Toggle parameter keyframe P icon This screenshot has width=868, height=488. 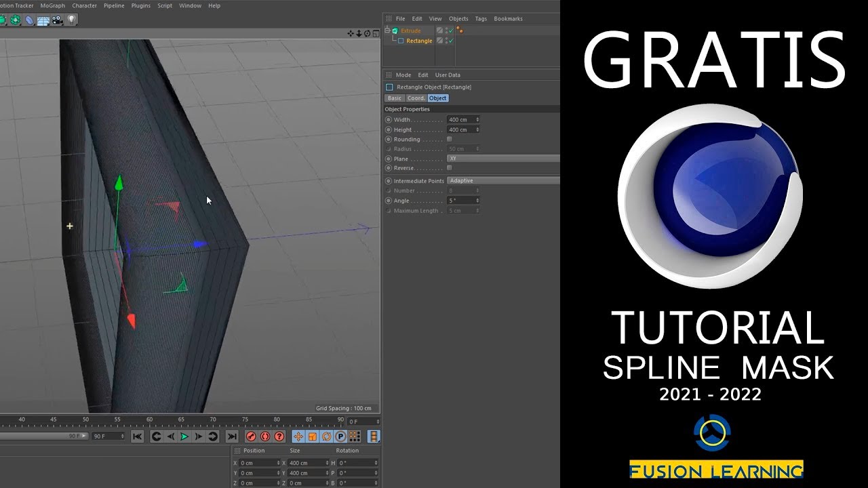[340, 436]
